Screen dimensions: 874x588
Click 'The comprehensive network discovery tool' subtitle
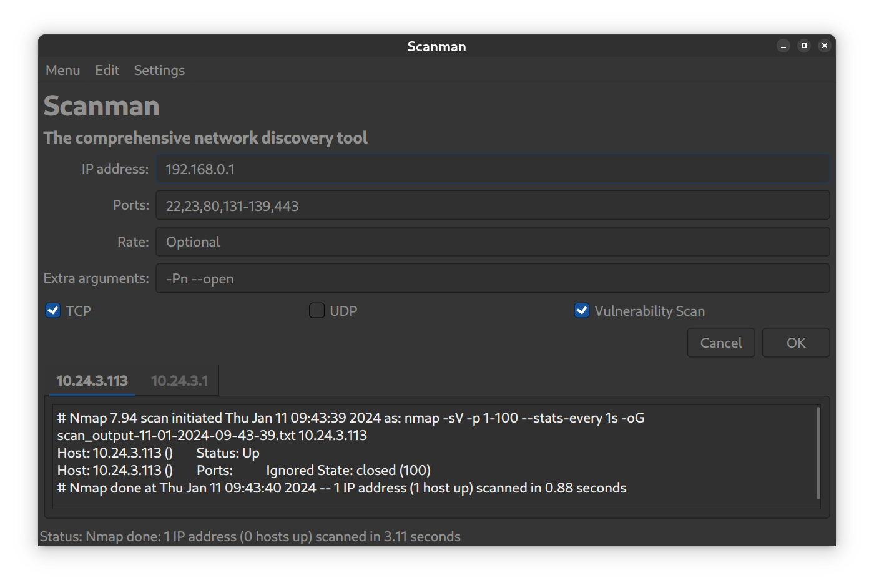tap(205, 138)
